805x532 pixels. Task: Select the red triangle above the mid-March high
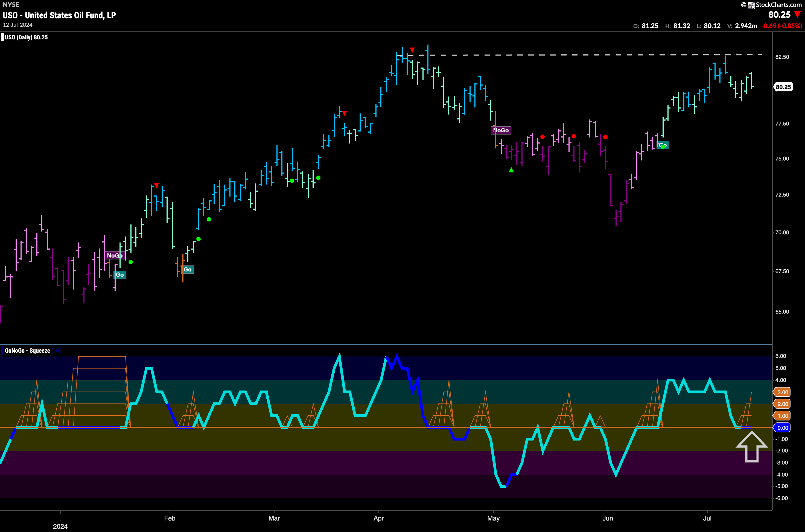pos(345,113)
